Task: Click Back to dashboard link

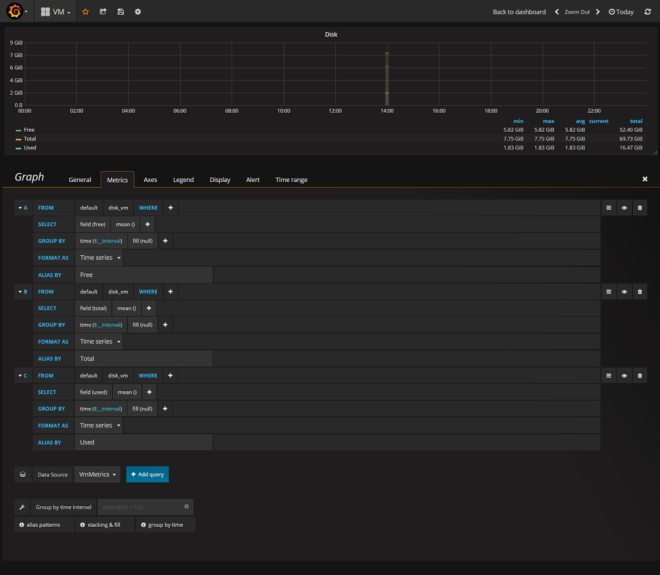Action: 519,12
